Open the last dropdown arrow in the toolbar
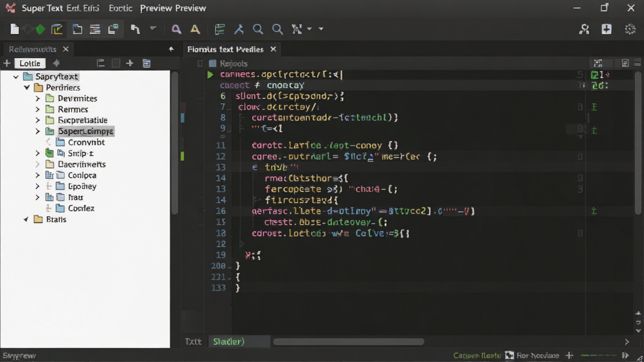This screenshot has width=644, height=362. (321, 29)
